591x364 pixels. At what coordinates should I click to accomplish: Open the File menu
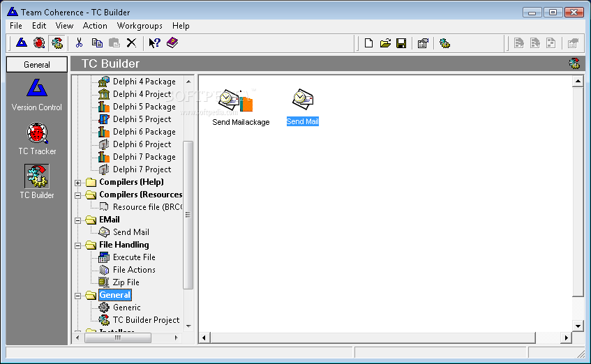click(16, 26)
